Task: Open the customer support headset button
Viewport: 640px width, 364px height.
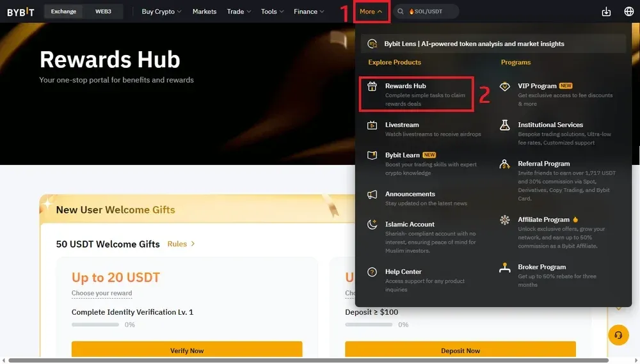Action: 618,335
